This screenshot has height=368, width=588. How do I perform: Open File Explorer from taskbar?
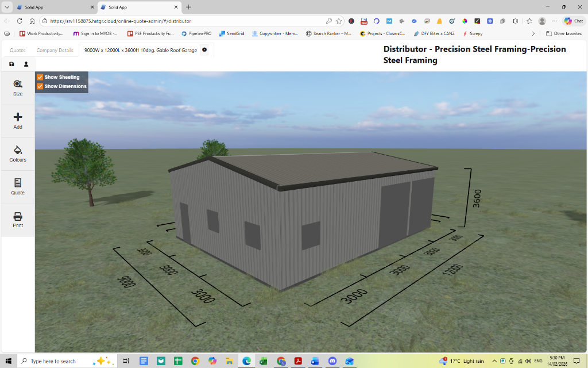[x=229, y=361]
